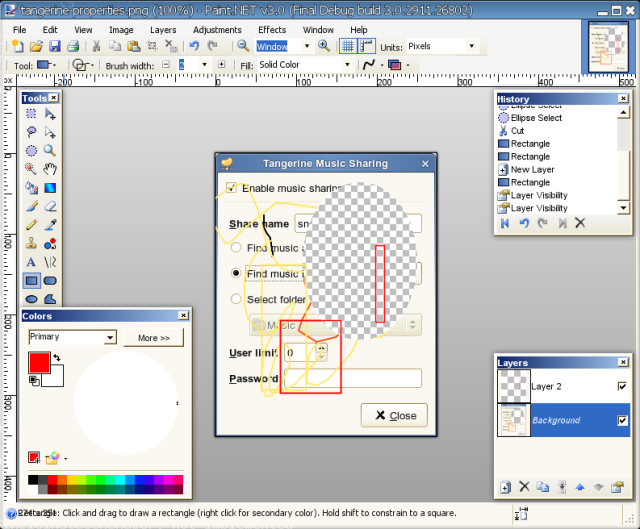This screenshot has width=640, height=529.
Task: Click the Zoom In magnifier icon
Action: point(324,46)
